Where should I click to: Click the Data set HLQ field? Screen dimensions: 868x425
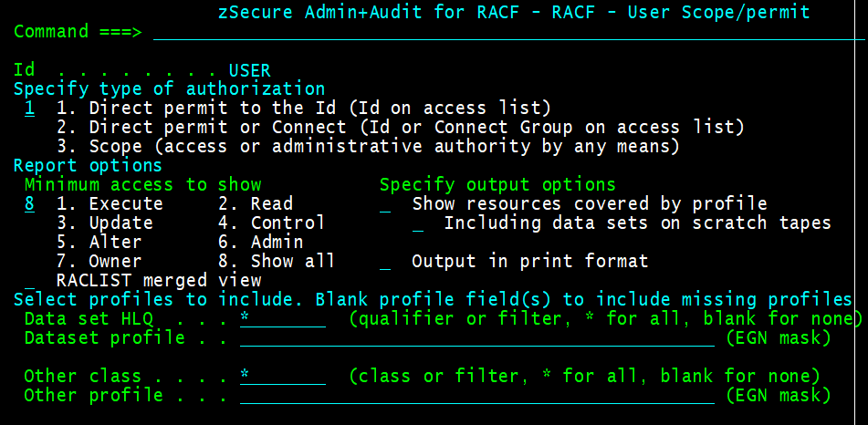283,319
